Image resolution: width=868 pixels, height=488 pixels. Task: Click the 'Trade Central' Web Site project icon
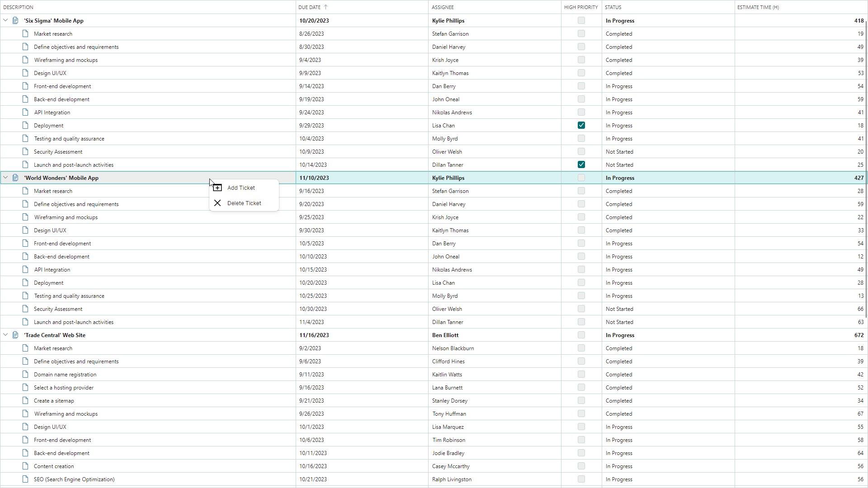[15, 335]
